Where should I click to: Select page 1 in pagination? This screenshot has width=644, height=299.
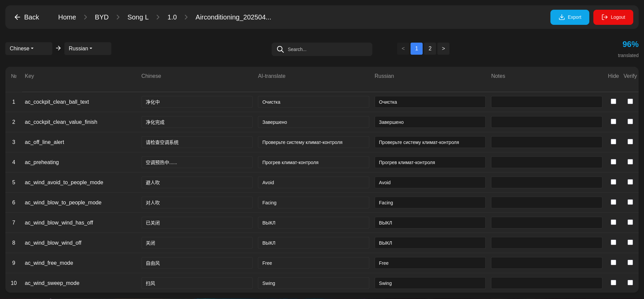[x=417, y=49]
